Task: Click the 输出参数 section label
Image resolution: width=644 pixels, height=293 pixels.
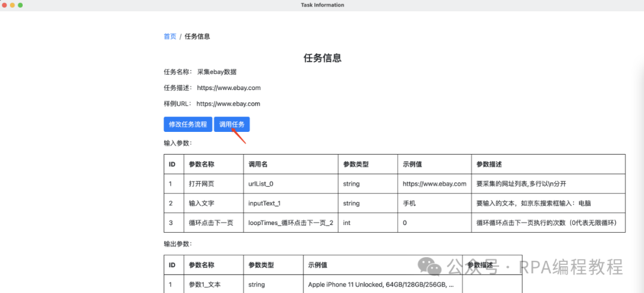Action: [x=178, y=243]
